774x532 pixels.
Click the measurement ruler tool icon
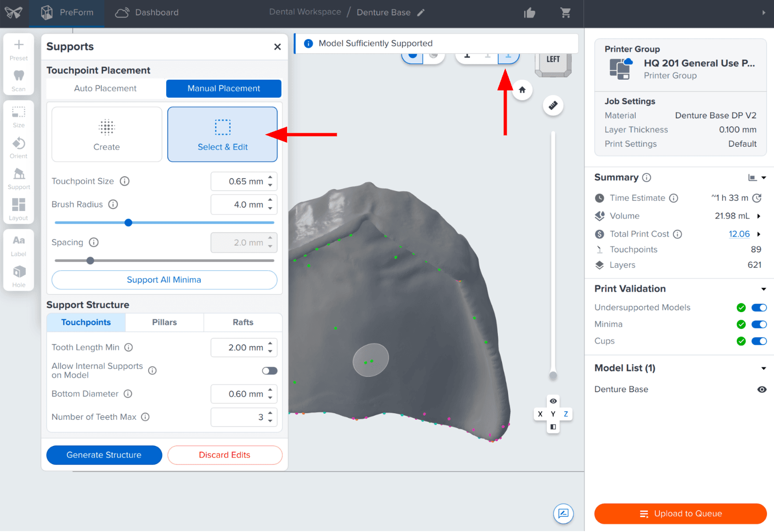553,105
